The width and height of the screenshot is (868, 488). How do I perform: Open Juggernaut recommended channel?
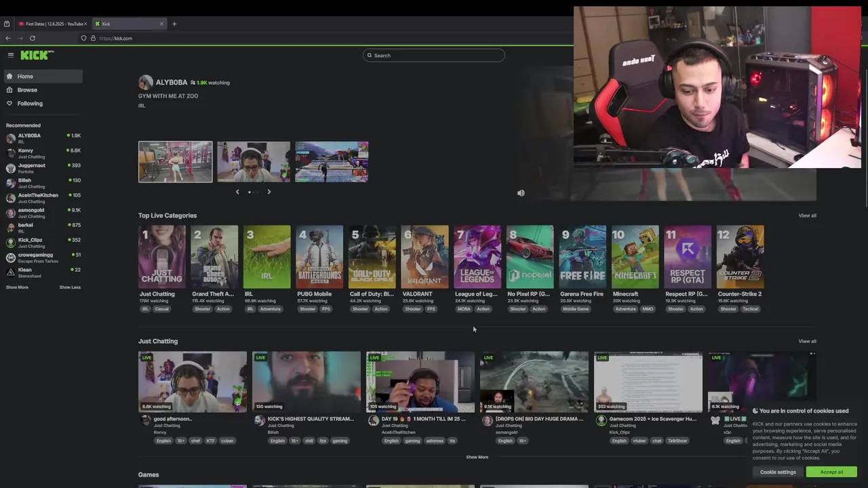[x=42, y=168]
